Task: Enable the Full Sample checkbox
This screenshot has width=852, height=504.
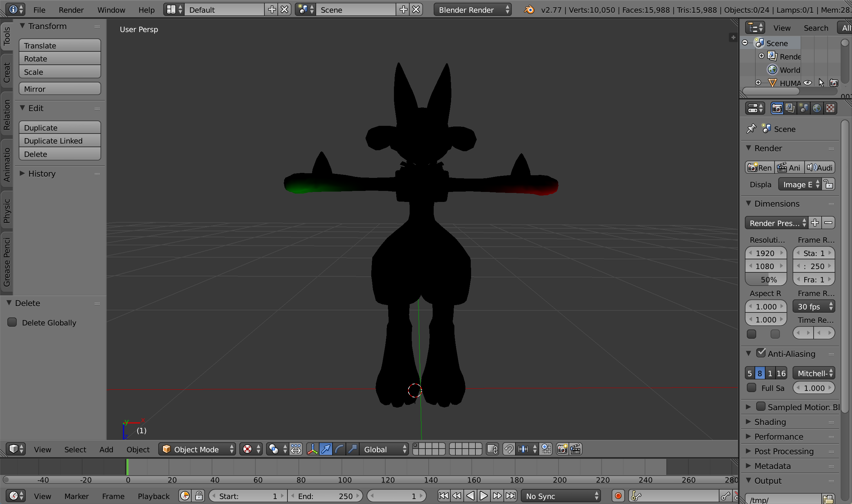Action: [752, 388]
